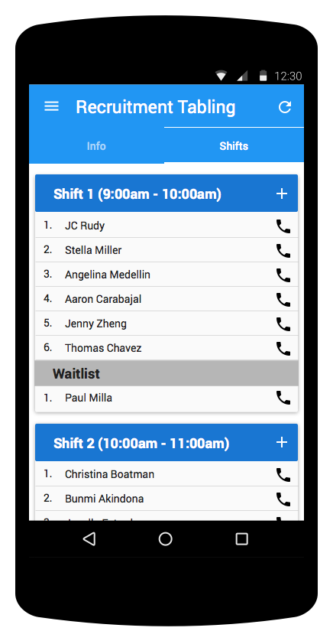Call Bunmi Akindona using phone icon
Image resolution: width=333 pixels, height=644 pixels.
pos(283,499)
